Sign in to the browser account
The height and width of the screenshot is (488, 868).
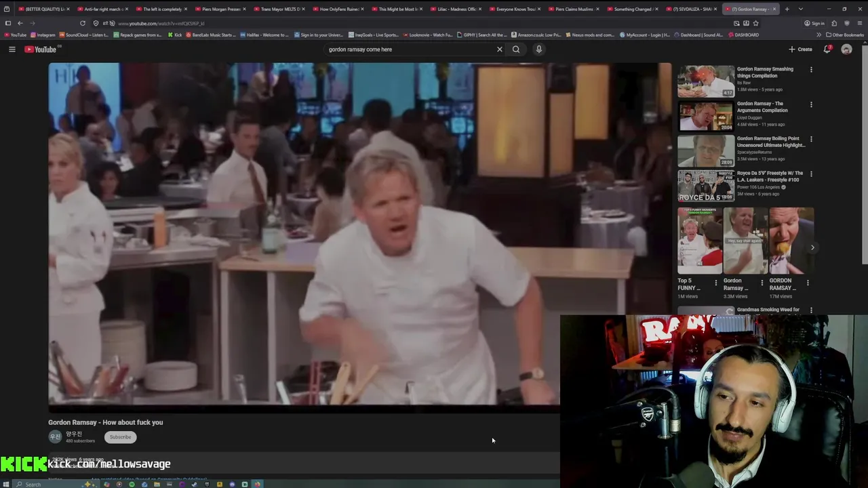814,23
